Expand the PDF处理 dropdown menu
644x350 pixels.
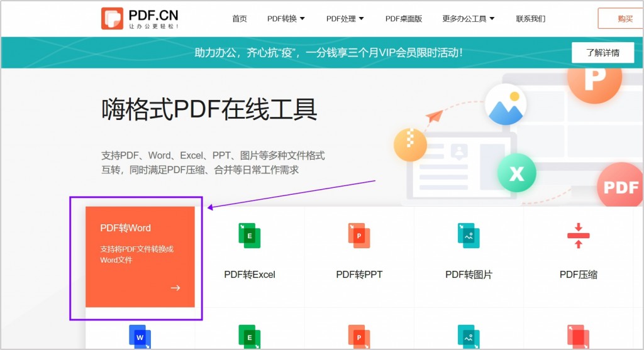pos(345,18)
